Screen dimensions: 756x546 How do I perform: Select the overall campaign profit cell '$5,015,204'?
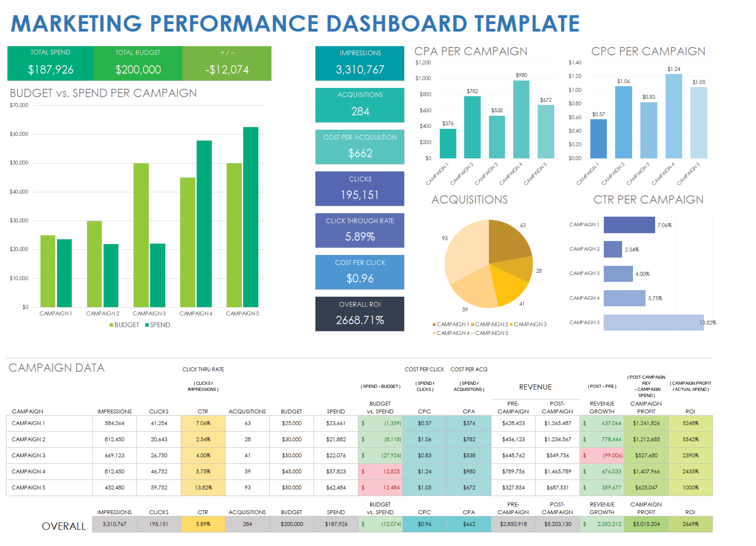(646, 524)
